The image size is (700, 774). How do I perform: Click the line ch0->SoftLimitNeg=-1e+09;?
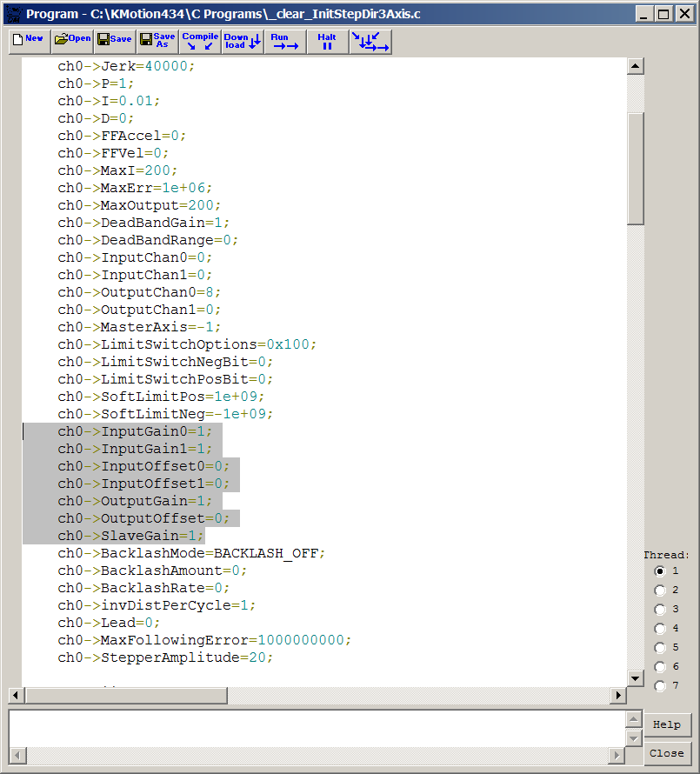(x=165, y=414)
